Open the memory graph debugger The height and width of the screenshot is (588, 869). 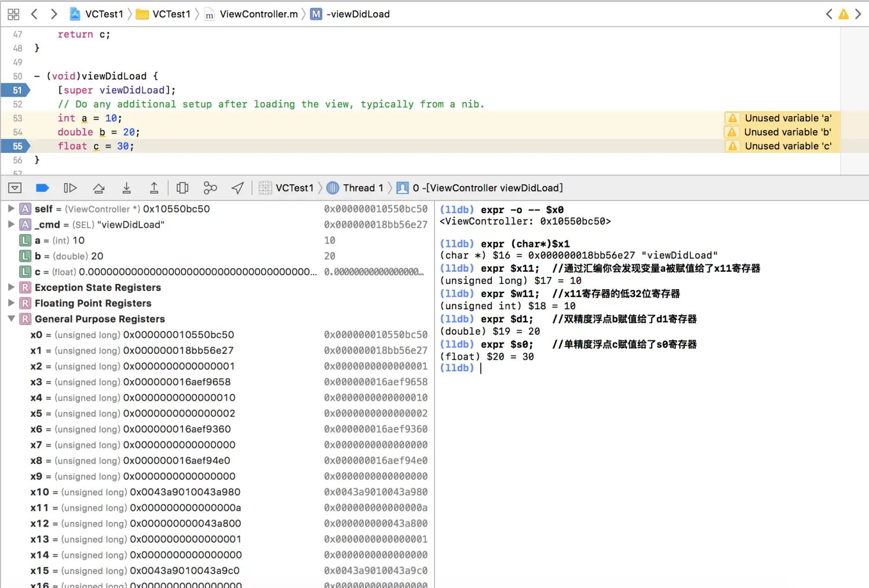210,188
